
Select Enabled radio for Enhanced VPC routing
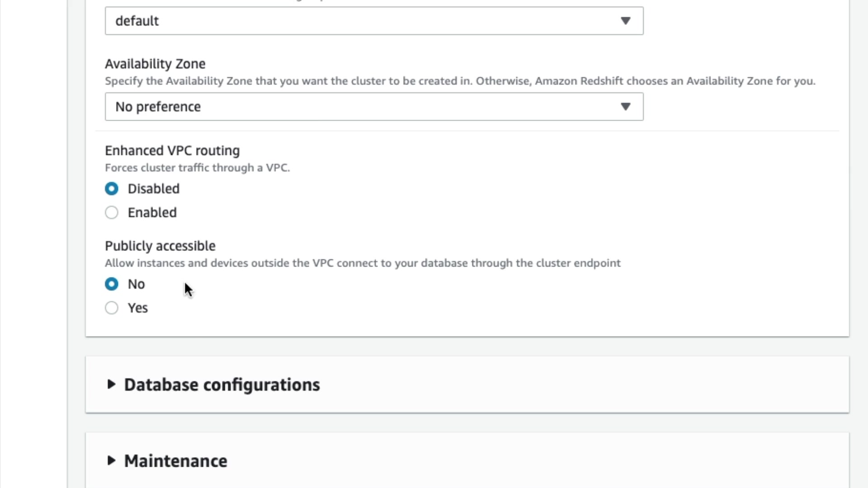point(112,212)
